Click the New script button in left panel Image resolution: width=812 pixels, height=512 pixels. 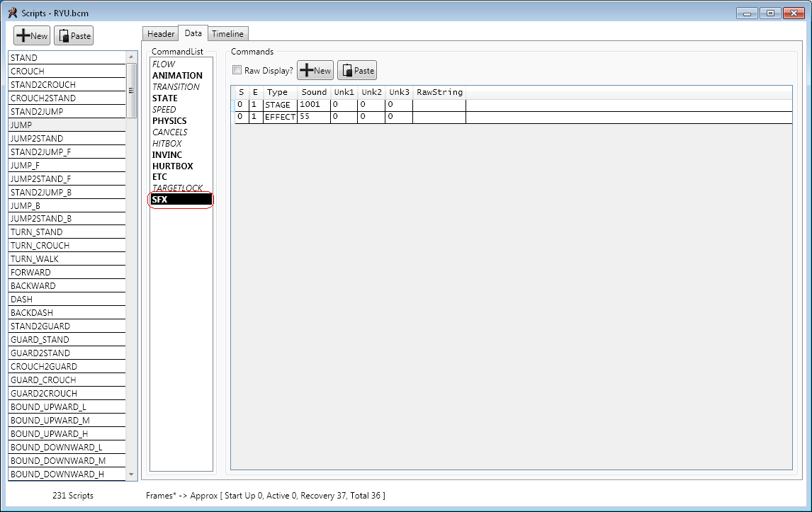32,36
